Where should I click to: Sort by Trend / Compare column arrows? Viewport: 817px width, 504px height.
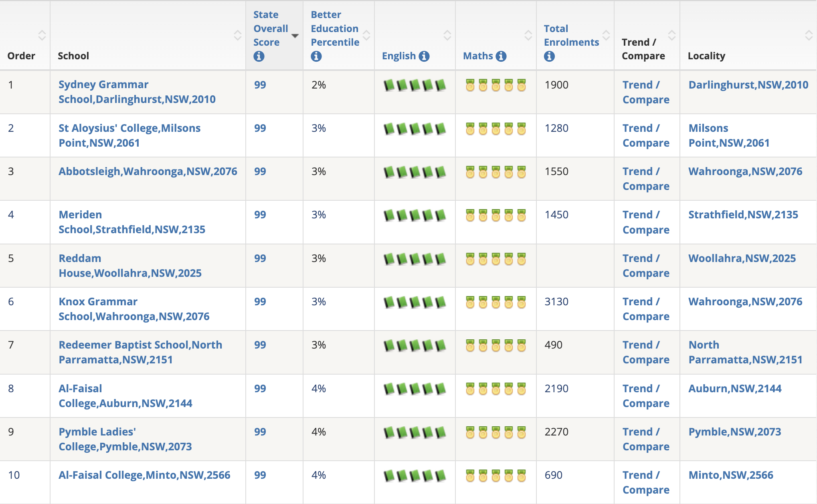pos(672,35)
